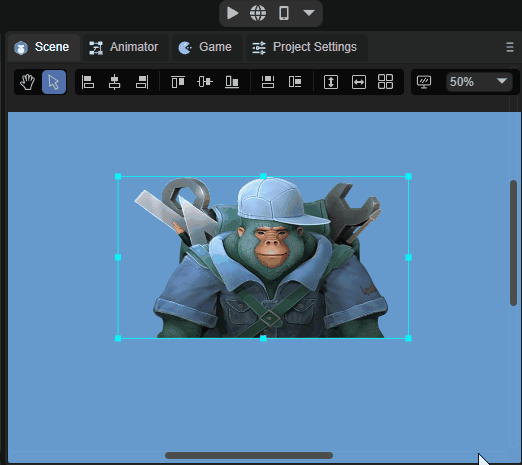Match width of selected objects
This screenshot has height=465, width=522.
pyautogui.click(x=359, y=82)
